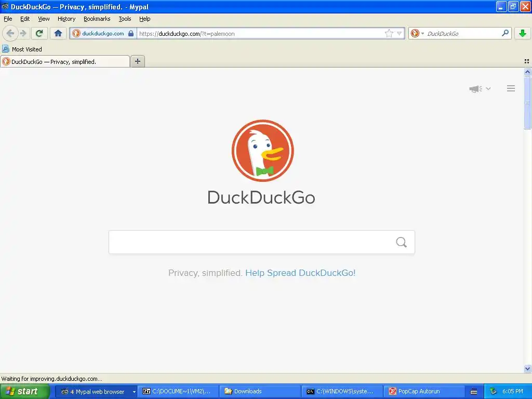The image size is (532, 399).
Task: Click the Privacy, simplified. tagline text
Action: [205, 273]
